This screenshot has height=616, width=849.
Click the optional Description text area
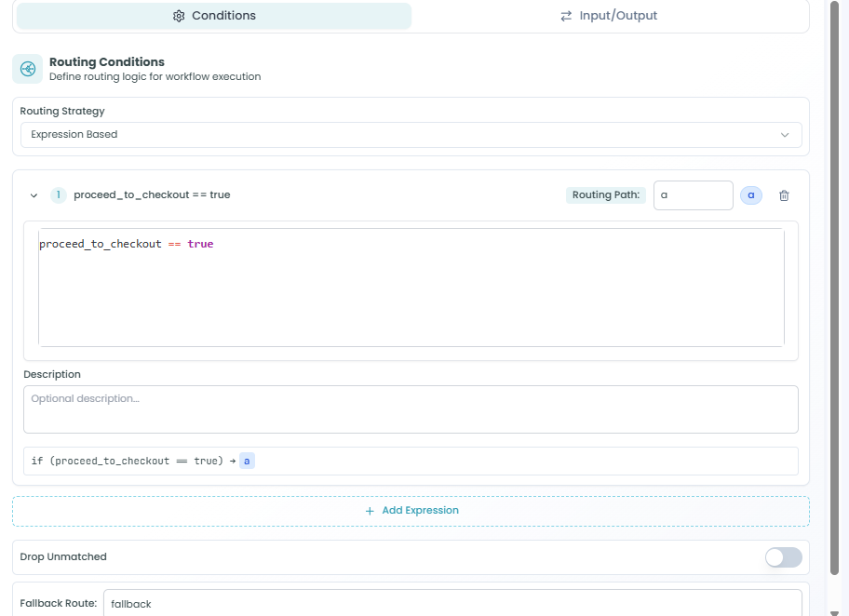pyautogui.click(x=411, y=409)
